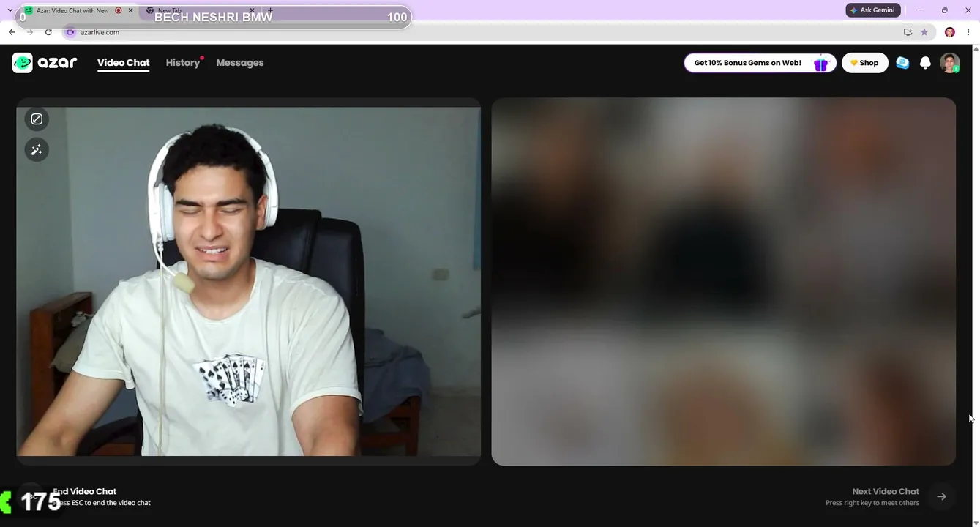This screenshot has width=980, height=527.
Task: Click the Ask Gemini button
Action: coord(872,10)
